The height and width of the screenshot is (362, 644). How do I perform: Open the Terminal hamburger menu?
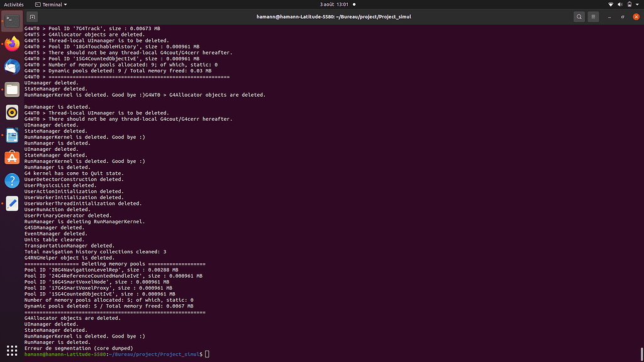593,16
